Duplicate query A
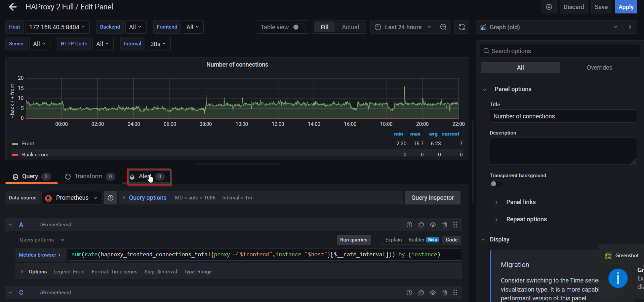 click(421, 225)
